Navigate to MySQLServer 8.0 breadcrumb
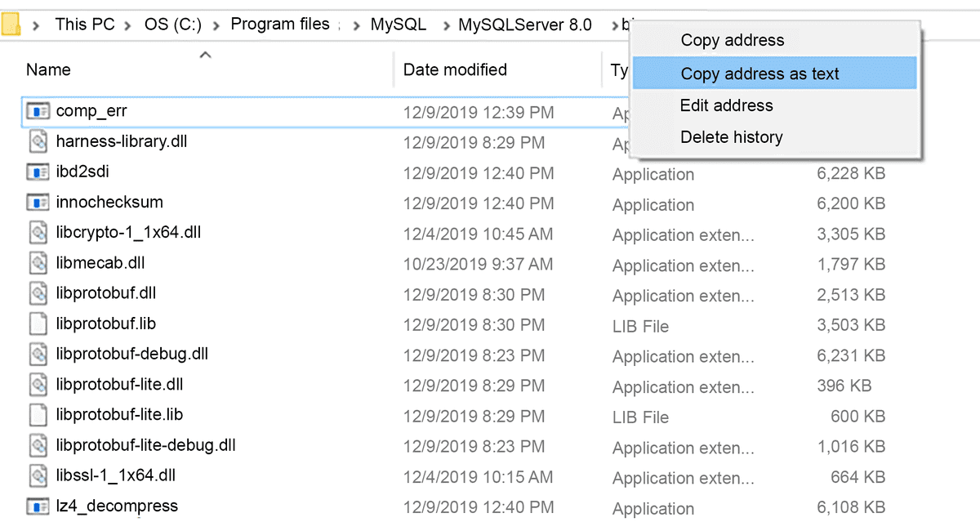Image resolution: width=980 pixels, height=522 pixels. 525,25
